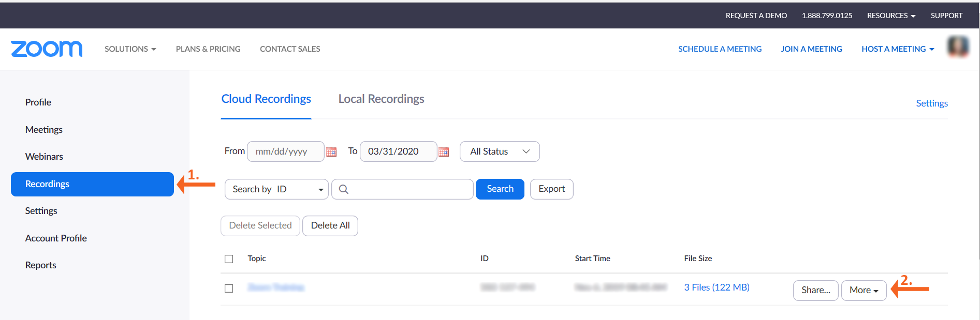Open the From date calendar picker

click(331, 151)
